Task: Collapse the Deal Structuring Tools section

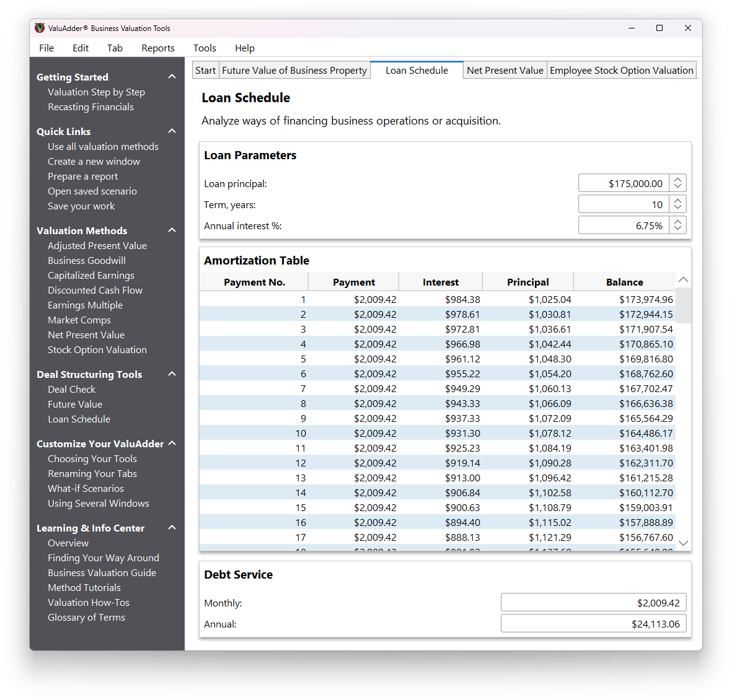Action: (172, 374)
